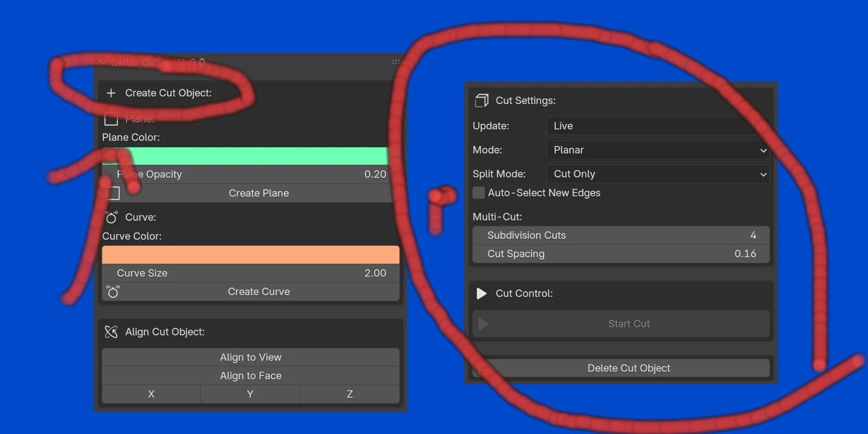868x434 pixels.
Task: Click the play icon beside Cut Control
Action: [481, 293]
